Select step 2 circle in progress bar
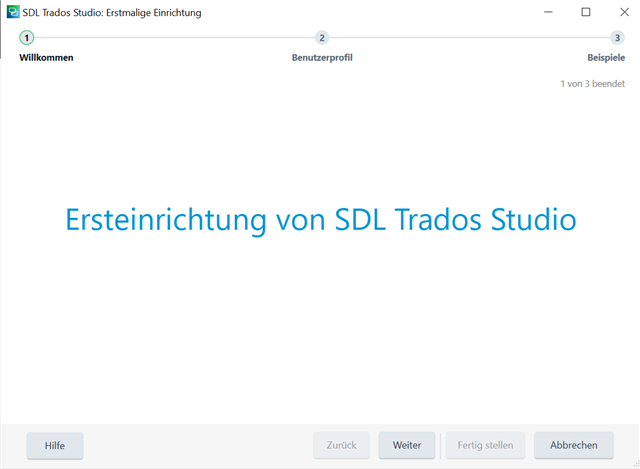 coord(322,38)
